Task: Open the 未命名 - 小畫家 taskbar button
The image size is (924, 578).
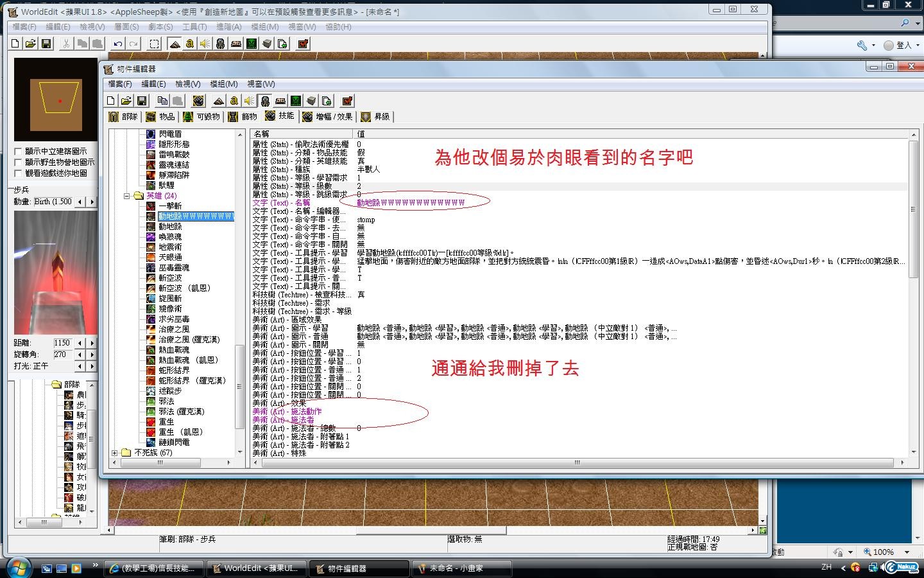Action: [462, 568]
